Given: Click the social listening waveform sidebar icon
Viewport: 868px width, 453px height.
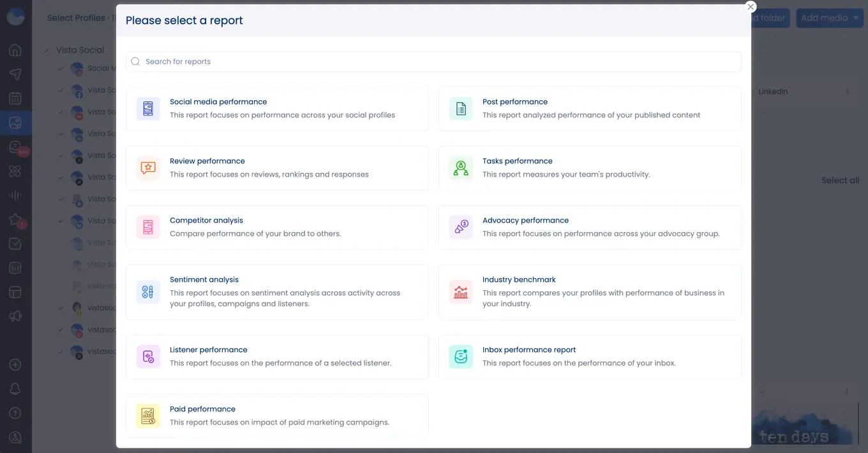Looking at the screenshot, I should coord(15,195).
